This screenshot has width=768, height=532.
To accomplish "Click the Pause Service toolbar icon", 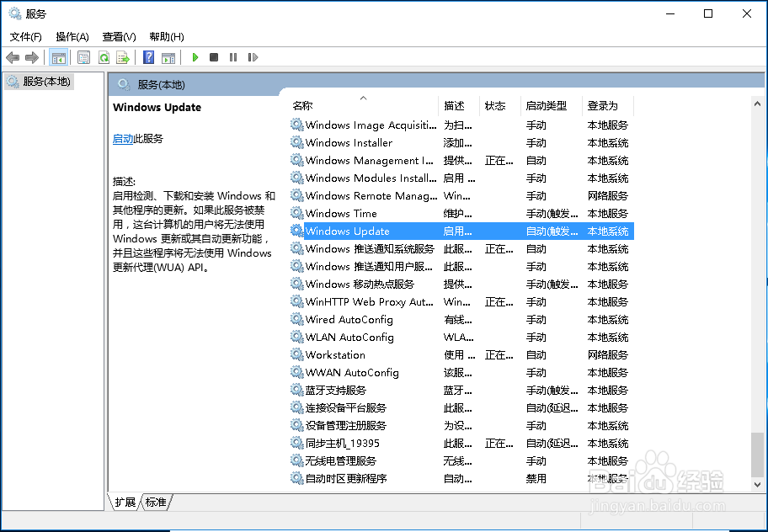I will 233,58.
